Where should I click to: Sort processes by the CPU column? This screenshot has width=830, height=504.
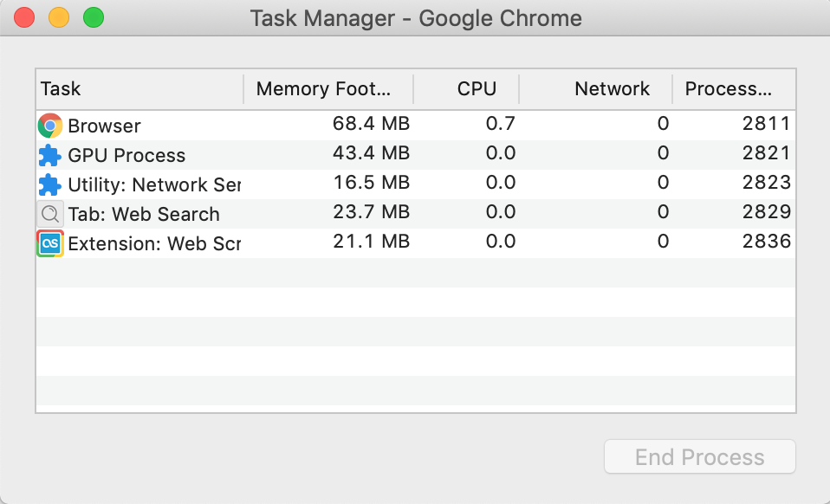tap(466, 89)
